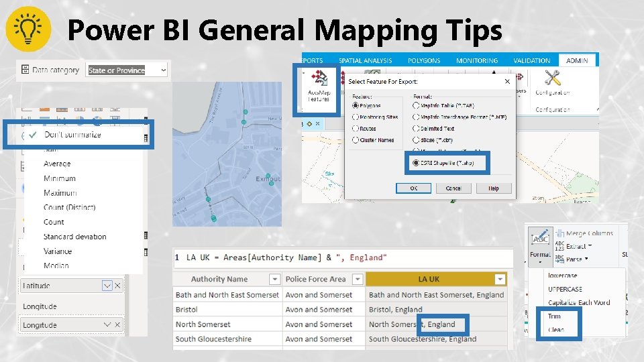Viewport: 644px width, 362px height.
Task: Open the Police Force Area column filter dropdown
Action: click(x=358, y=279)
